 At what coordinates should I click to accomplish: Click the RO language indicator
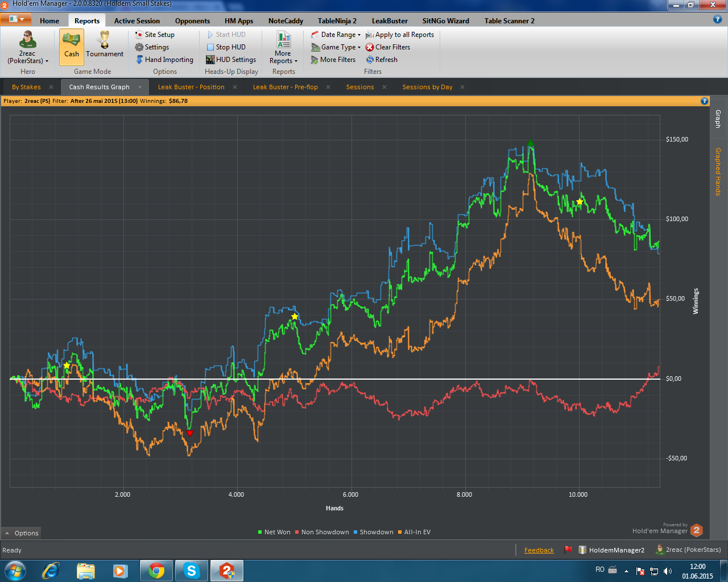coord(600,569)
